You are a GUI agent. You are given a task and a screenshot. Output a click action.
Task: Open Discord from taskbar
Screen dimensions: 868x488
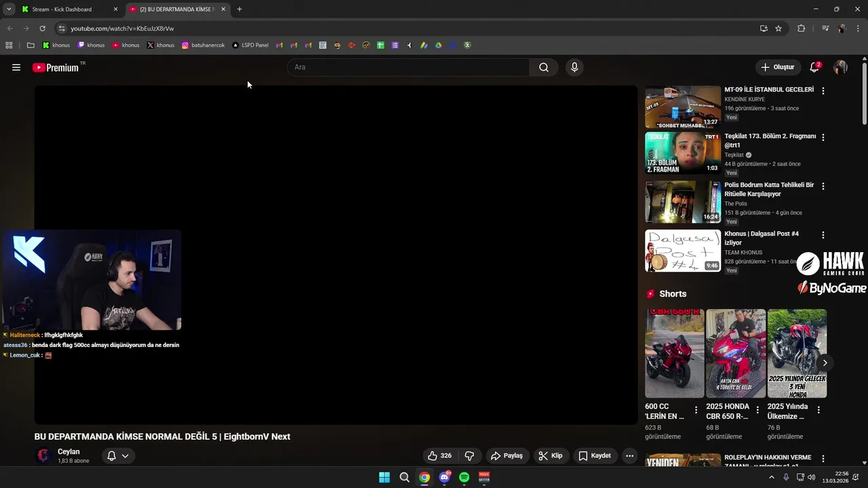444,477
